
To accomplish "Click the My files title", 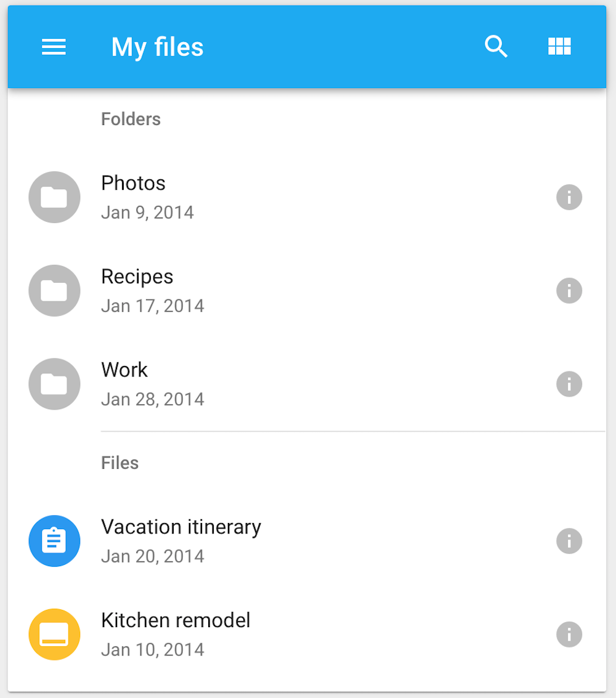I will pyautogui.click(x=157, y=47).
